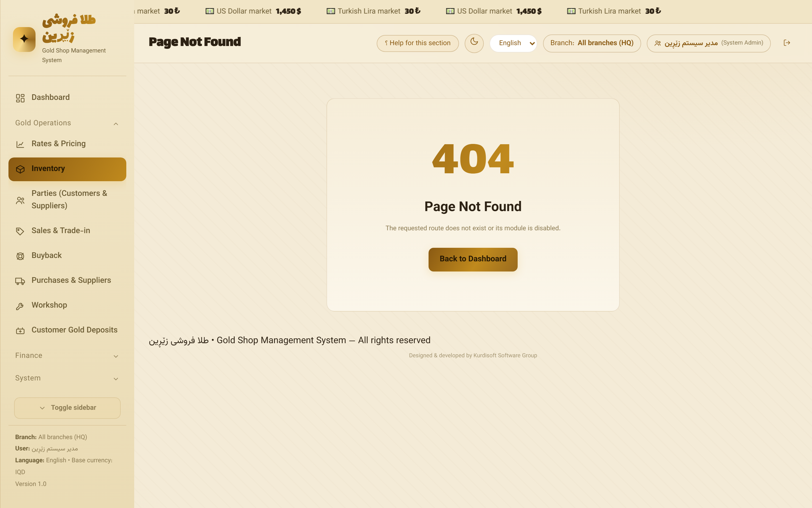
Task: Expand the Finance section
Action: (x=67, y=356)
